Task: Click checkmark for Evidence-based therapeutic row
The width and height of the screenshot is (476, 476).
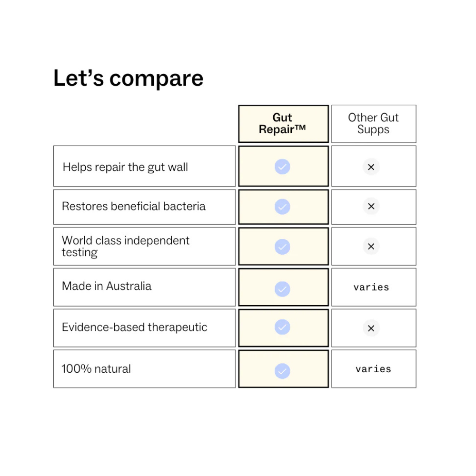Action: click(x=282, y=327)
